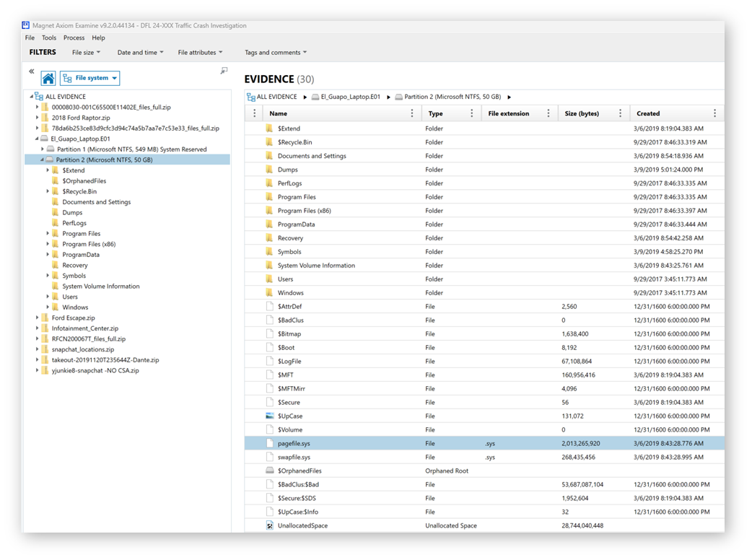Viewport: 752px width, 560px height.
Task: Open the File menu
Action: tap(30, 38)
